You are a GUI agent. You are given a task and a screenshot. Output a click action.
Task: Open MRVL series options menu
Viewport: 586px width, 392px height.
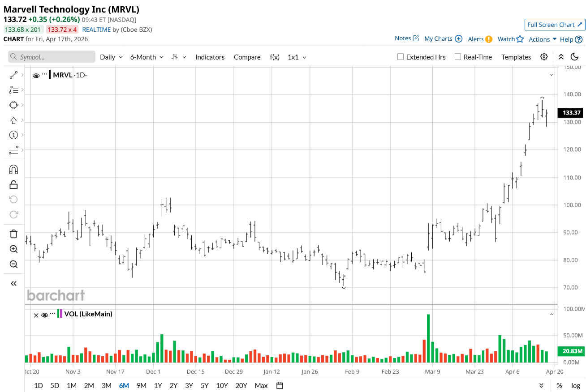pos(44,73)
